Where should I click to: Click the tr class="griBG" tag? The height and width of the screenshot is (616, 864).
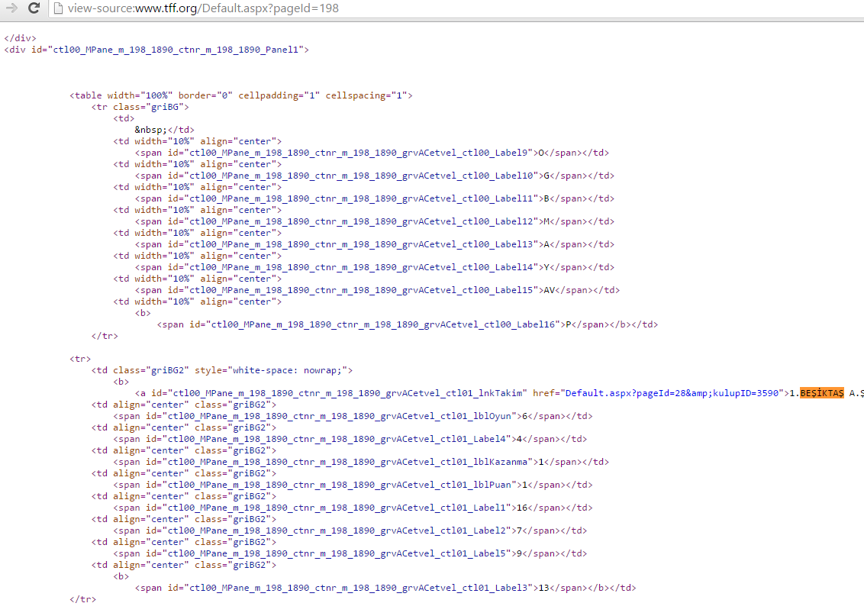(140, 107)
